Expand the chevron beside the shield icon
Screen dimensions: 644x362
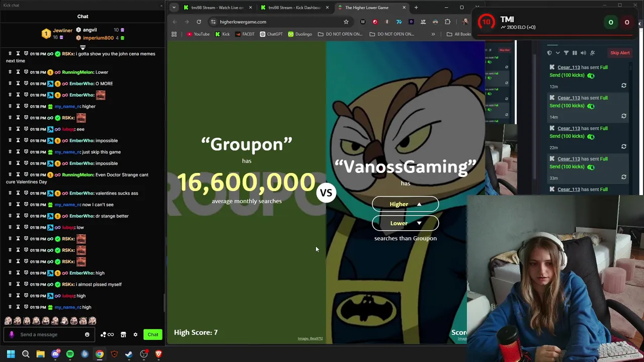(x=557, y=53)
